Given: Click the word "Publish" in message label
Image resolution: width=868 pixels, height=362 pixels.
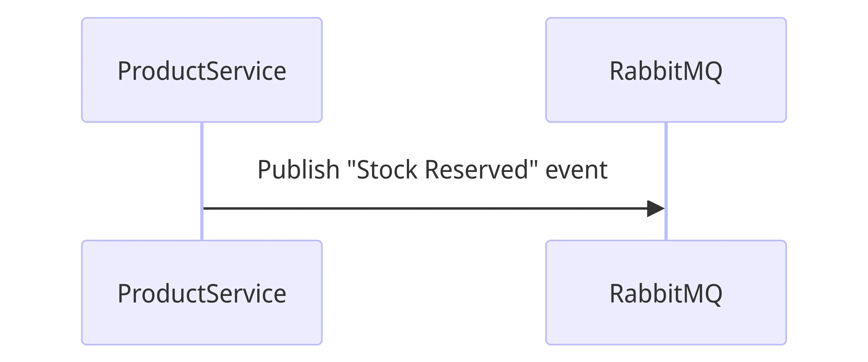Looking at the screenshot, I should tap(298, 170).
